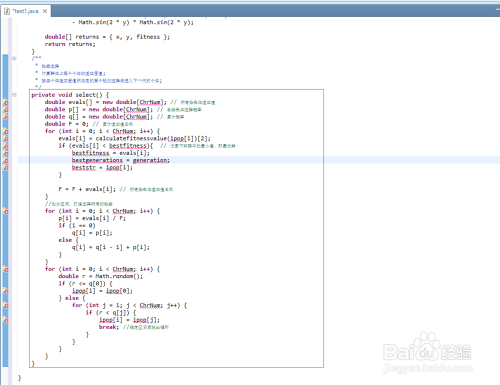Click marker beside bestfitness = evals[i] line
Image resolution: width=500 pixels, height=385 pixels.
[6, 153]
